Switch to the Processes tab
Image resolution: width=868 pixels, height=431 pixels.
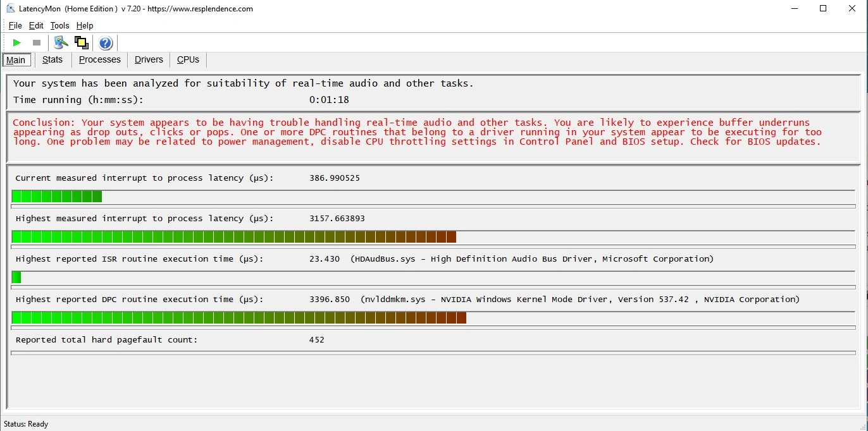pyautogui.click(x=99, y=59)
